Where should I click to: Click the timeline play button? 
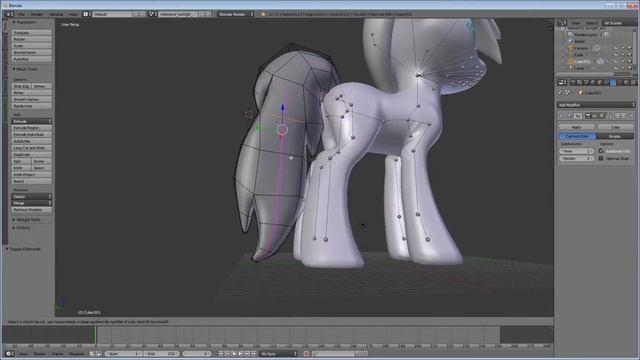pos(240,353)
